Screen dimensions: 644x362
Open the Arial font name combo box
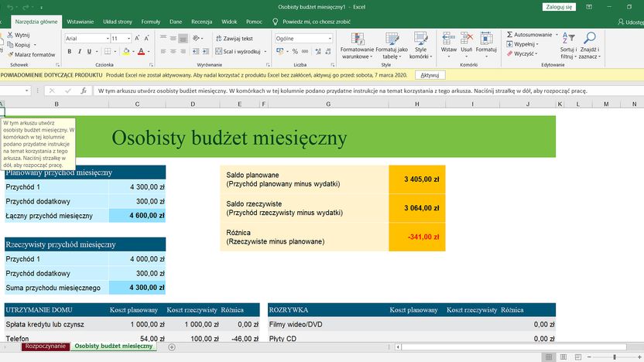coord(87,38)
